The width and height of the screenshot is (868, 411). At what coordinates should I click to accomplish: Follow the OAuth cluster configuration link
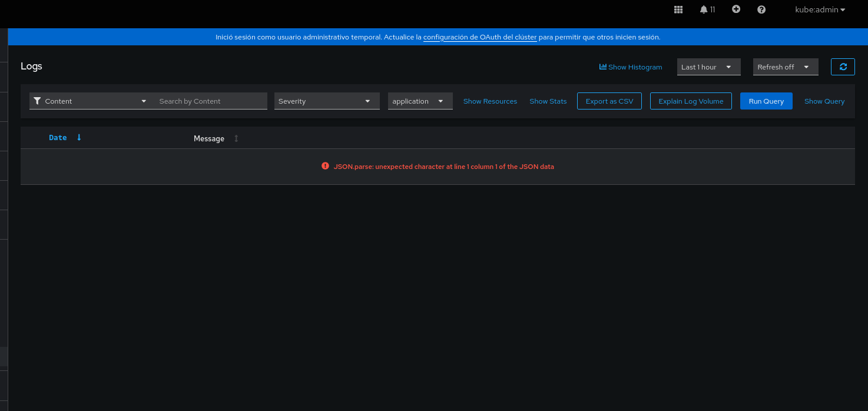(x=480, y=37)
